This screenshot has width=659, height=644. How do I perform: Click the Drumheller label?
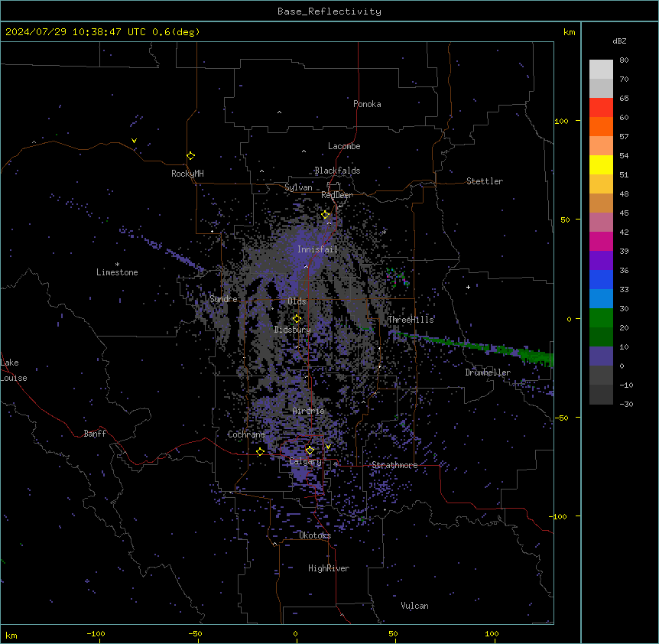(x=488, y=372)
